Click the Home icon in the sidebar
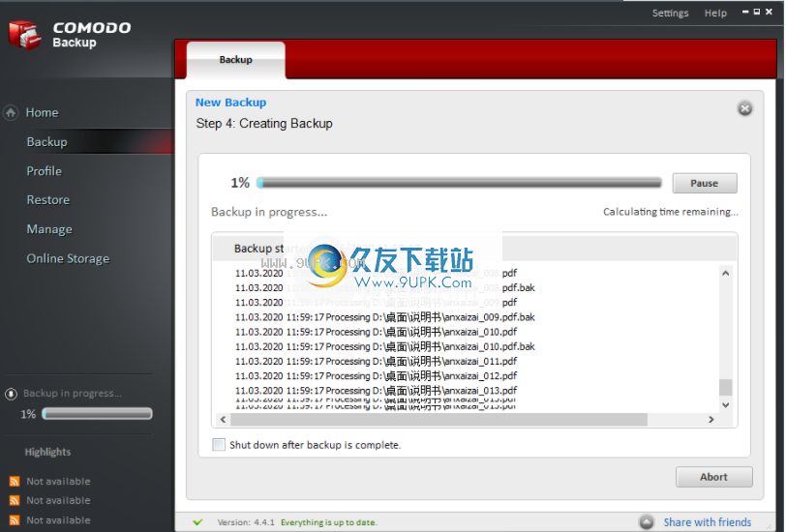 click(11, 113)
